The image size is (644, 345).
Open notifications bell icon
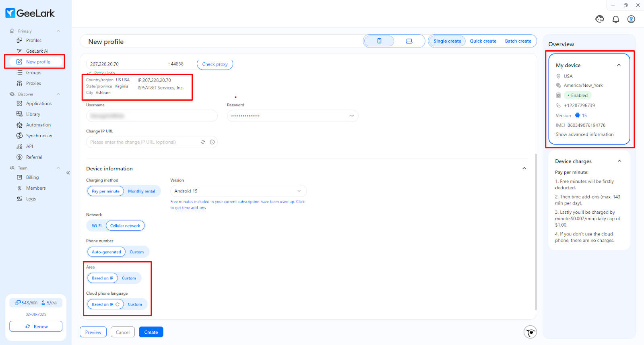tap(616, 19)
